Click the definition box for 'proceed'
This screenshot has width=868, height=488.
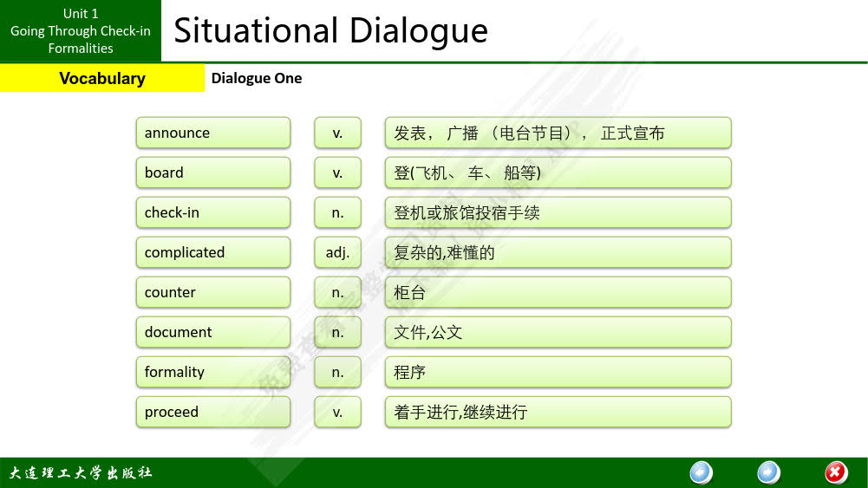558,412
